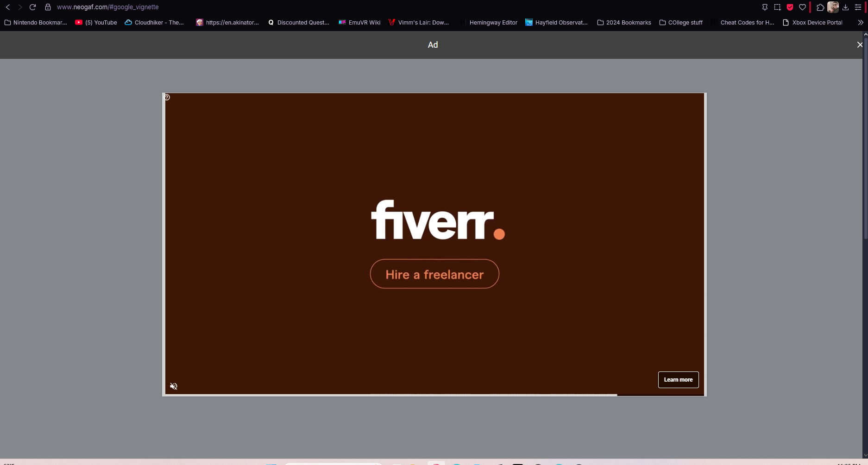Go back to the previous page

[x=8, y=7]
